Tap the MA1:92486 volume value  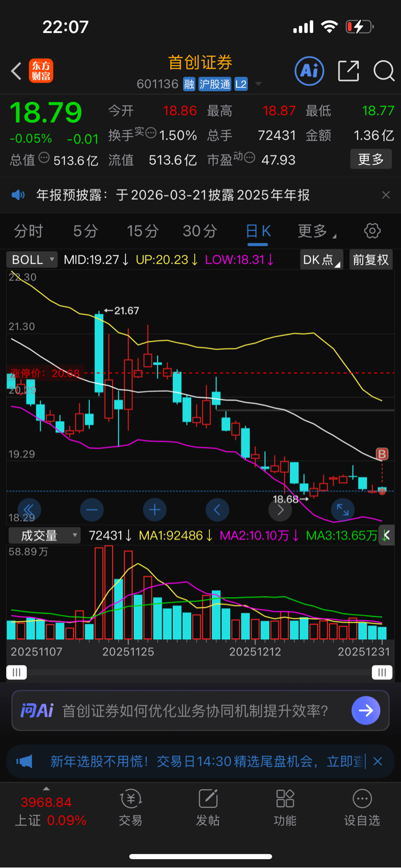coord(176,536)
